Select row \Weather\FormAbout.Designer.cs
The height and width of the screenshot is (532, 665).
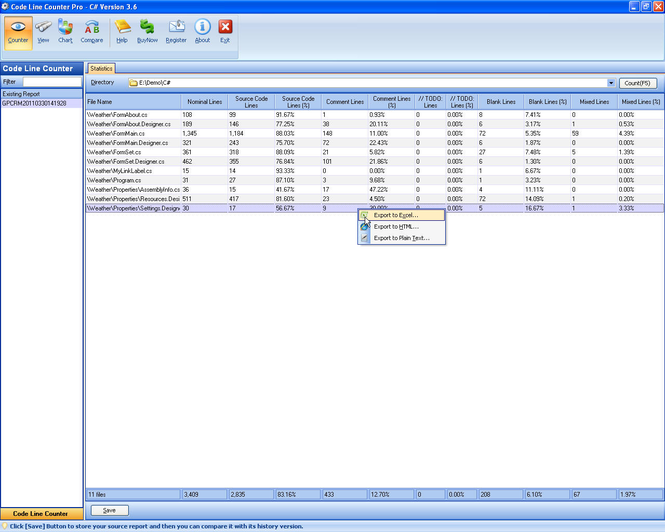pyautogui.click(x=375, y=124)
